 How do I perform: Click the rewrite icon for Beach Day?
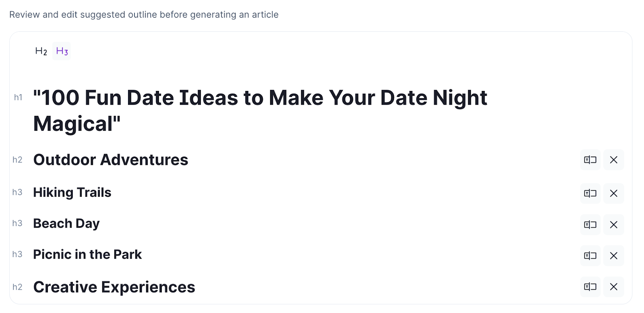pyautogui.click(x=590, y=224)
